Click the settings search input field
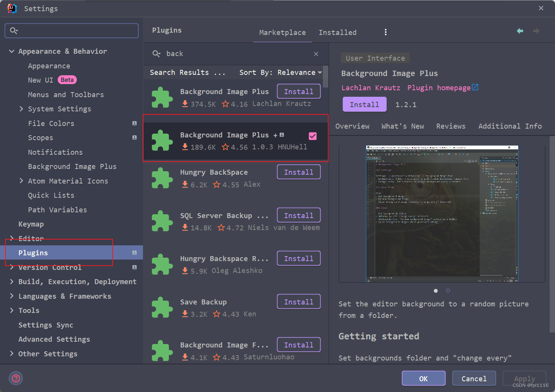 tap(71, 30)
